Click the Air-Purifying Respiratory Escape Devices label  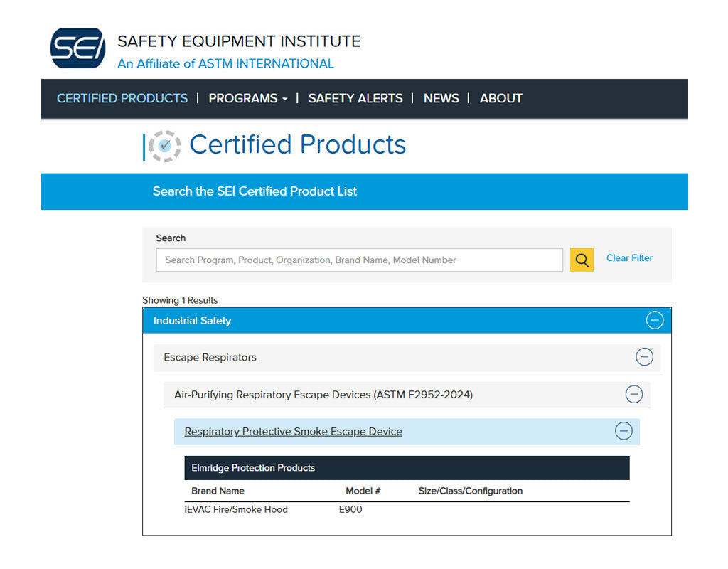(323, 395)
